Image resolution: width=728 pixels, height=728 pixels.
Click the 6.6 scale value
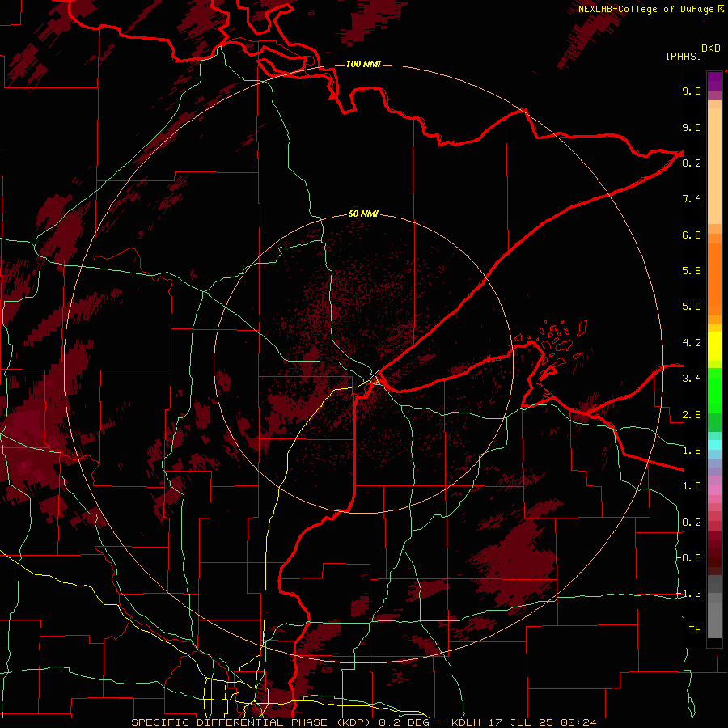[692, 235]
